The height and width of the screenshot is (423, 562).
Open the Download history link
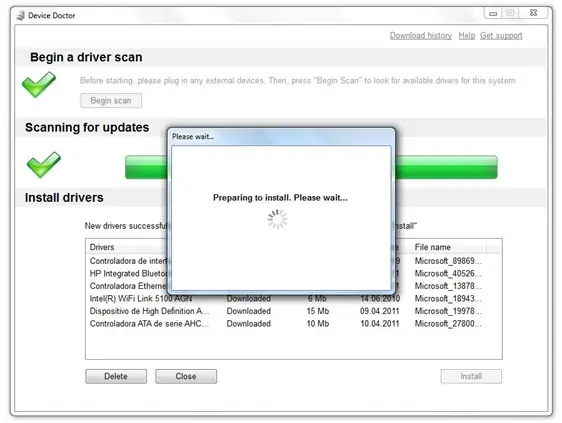(421, 35)
